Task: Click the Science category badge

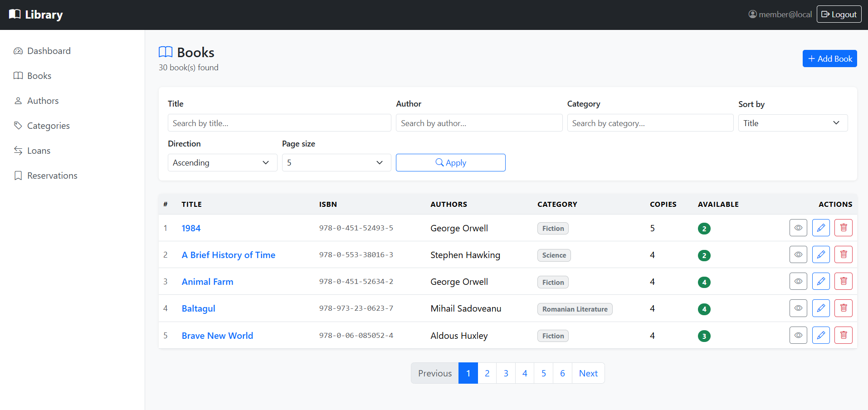Action: 554,255
